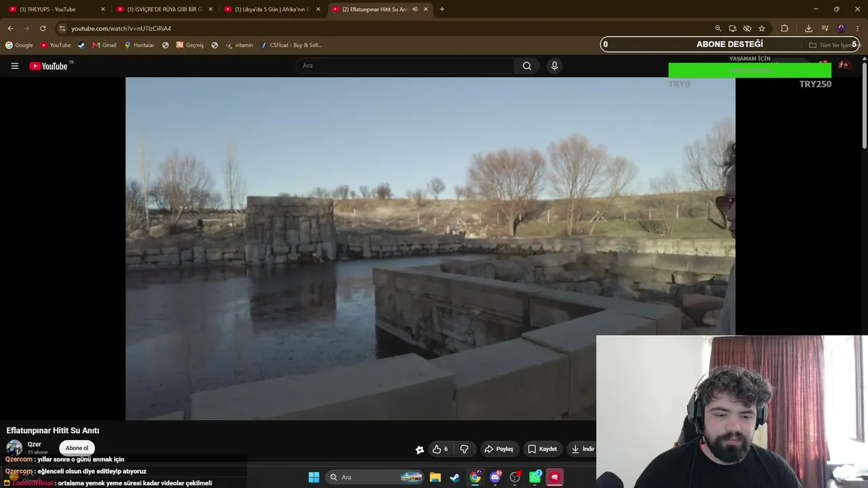The image size is (868, 488).
Task: Open the vitamin bookmark
Action: 239,45
